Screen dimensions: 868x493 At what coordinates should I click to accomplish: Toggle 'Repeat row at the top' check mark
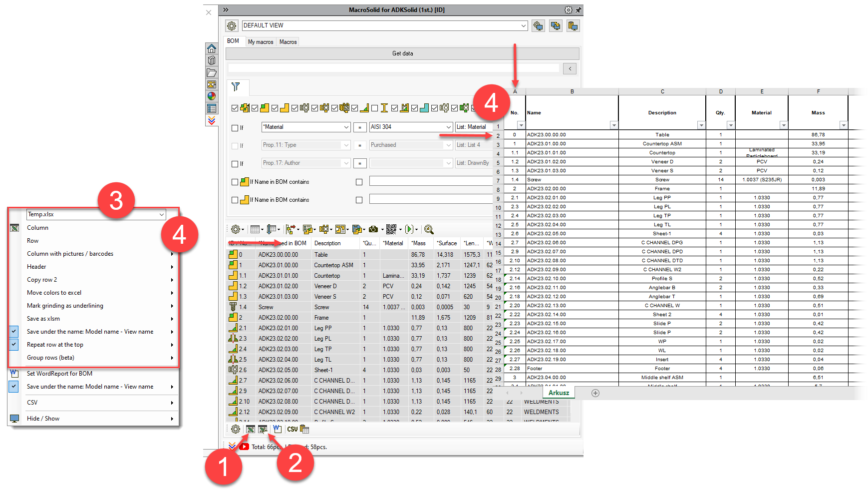14,345
